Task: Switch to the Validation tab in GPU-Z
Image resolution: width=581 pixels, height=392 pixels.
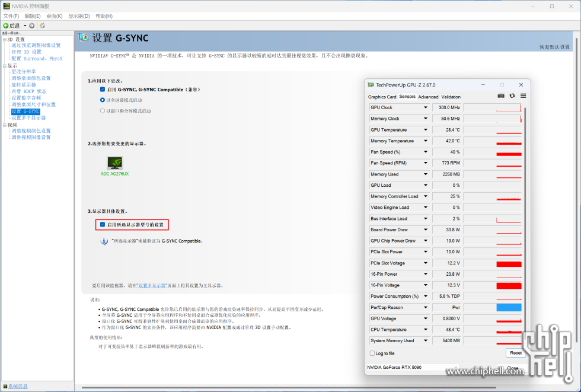Action: pyautogui.click(x=451, y=97)
